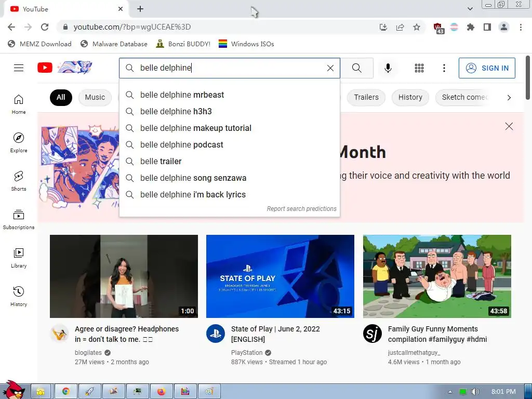
Task: Click the Angry Birds start button
Action: point(14,390)
